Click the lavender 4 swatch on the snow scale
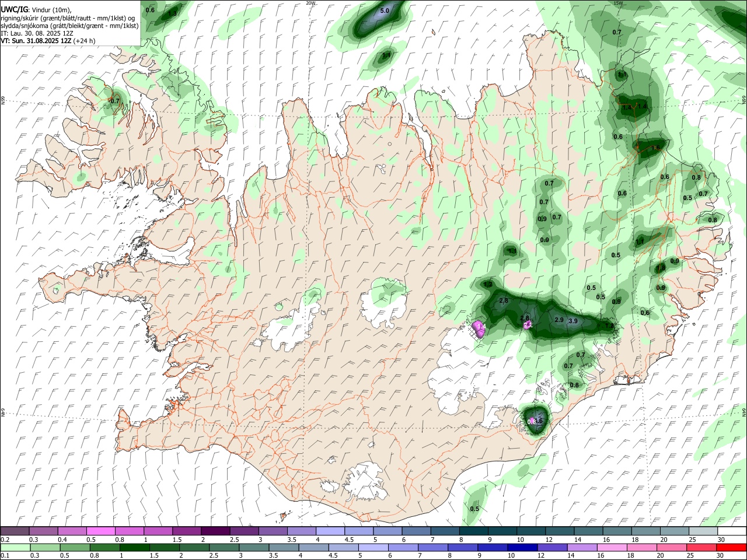Image resolution: width=747 pixels, height=560 pixels. (330, 531)
